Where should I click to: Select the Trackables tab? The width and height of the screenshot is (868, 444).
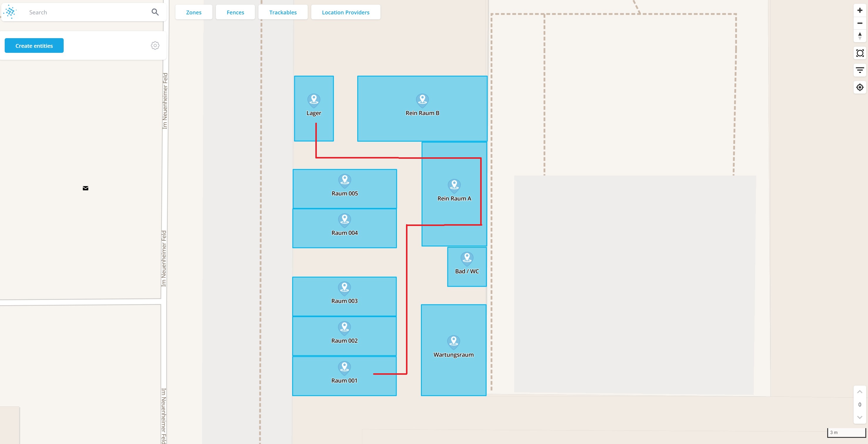283,12
